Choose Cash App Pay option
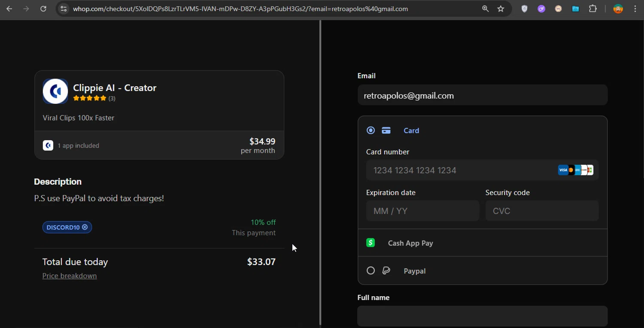 click(x=483, y=243)
